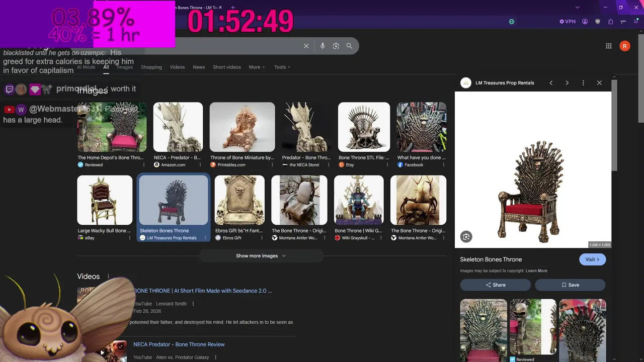This screenshot has width=644, height=362.
Task: Open the NECA Predator Amazon image result
Action: tap(178, 127)
